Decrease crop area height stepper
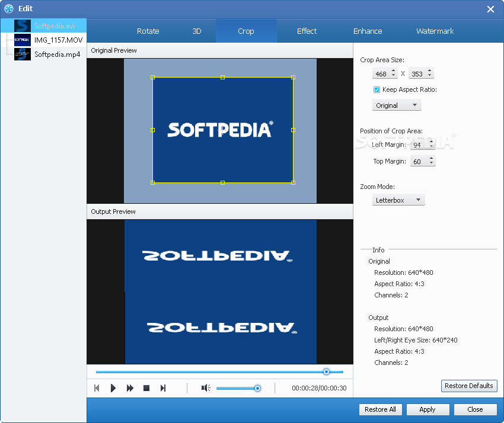Image resolution: width=504 pixels, height=423 pixels. pos(430,76)
